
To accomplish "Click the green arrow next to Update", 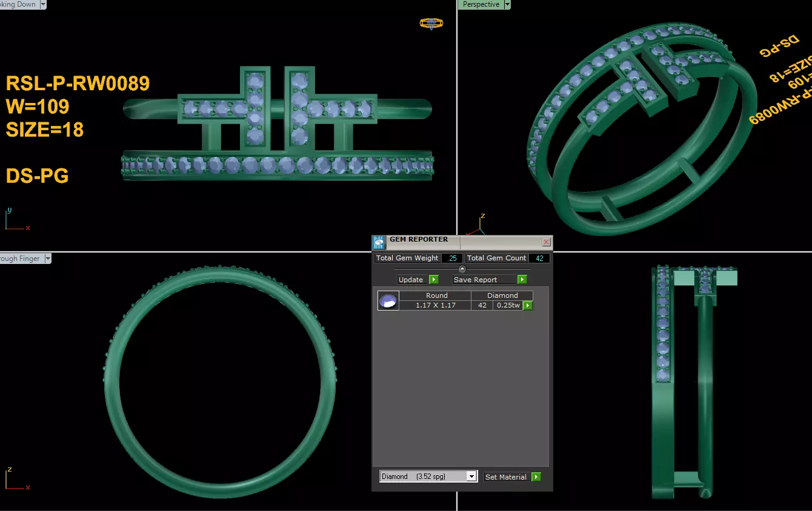I will coord(433,280).
